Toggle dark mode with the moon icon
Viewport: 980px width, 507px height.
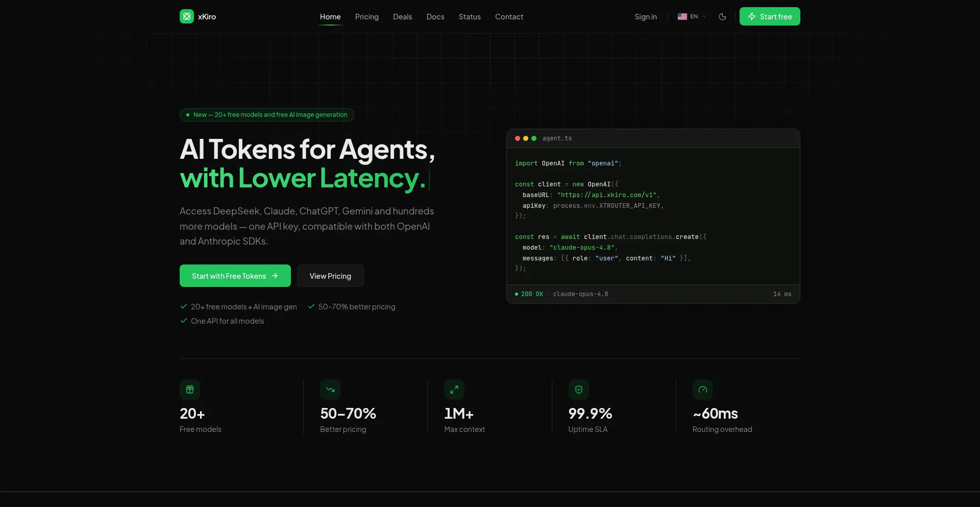pos(722,16)
